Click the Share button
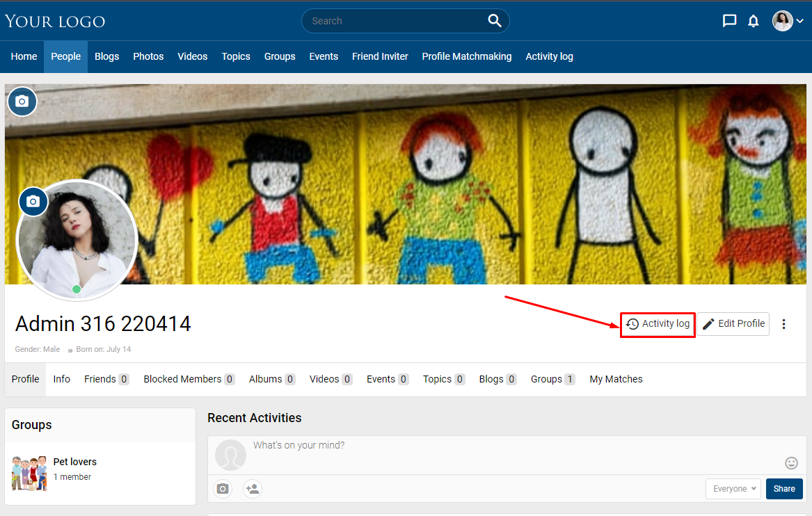The width and height of the screenshot is (812, 516). click(784, 489)
